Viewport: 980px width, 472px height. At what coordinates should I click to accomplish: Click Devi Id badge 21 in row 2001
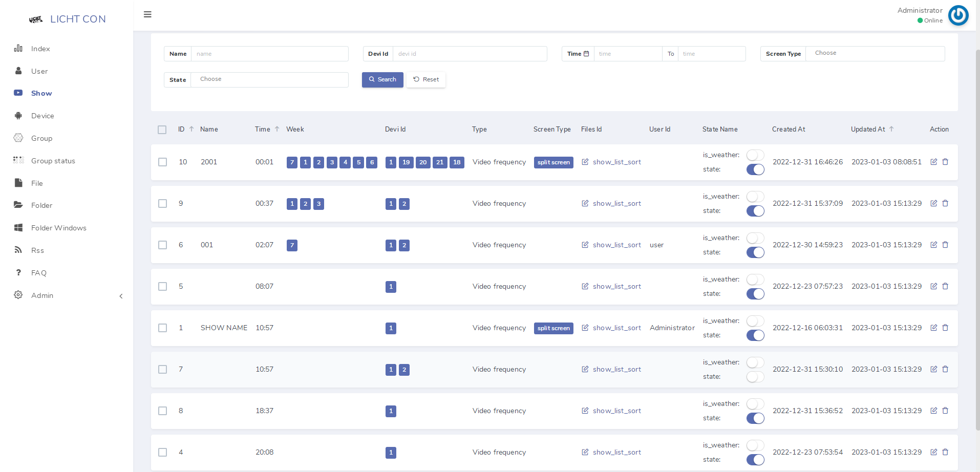[440, 162]
